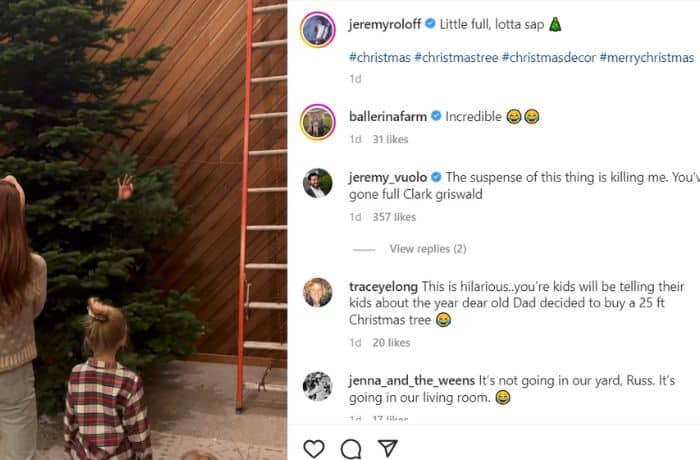This screenshot has width=700, height=460.
Task: Expand View replies (2)
Action: click(x=428, y=249)
